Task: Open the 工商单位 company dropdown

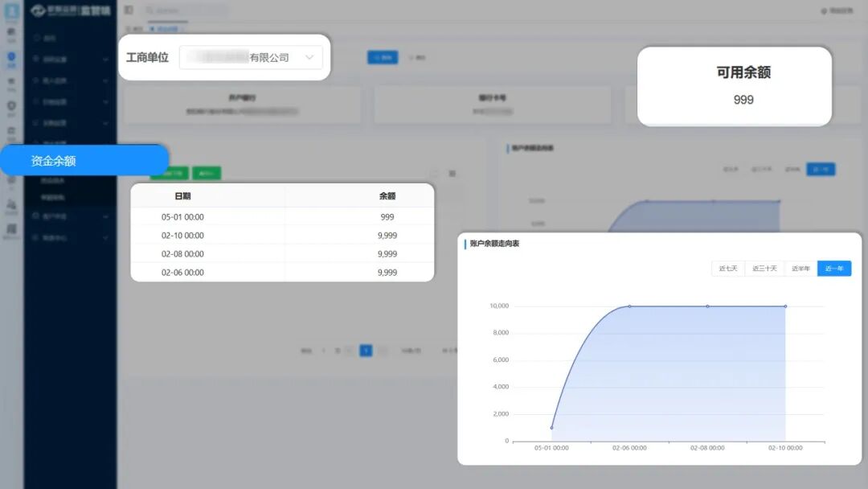Action: pyautogui.click(x=251, y=58)
